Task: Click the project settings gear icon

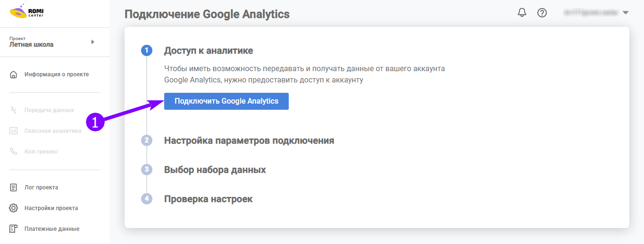Action: coord(14,208)
